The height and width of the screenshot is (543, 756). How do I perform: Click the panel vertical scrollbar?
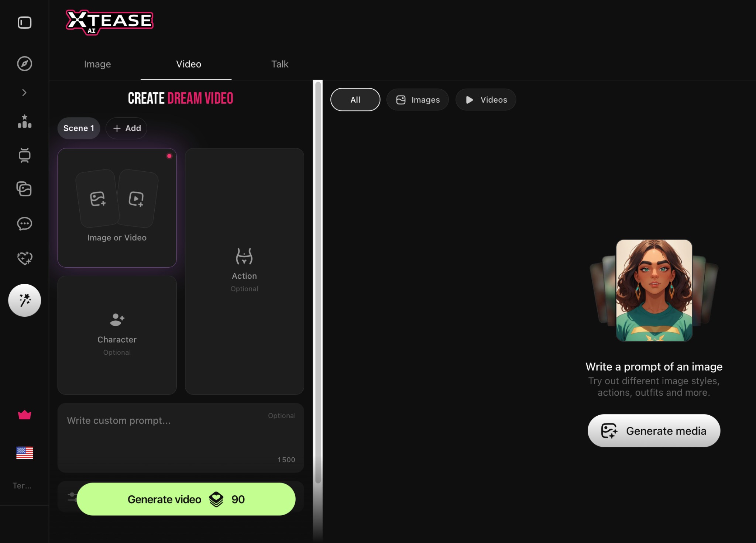(x=318, y=282)
